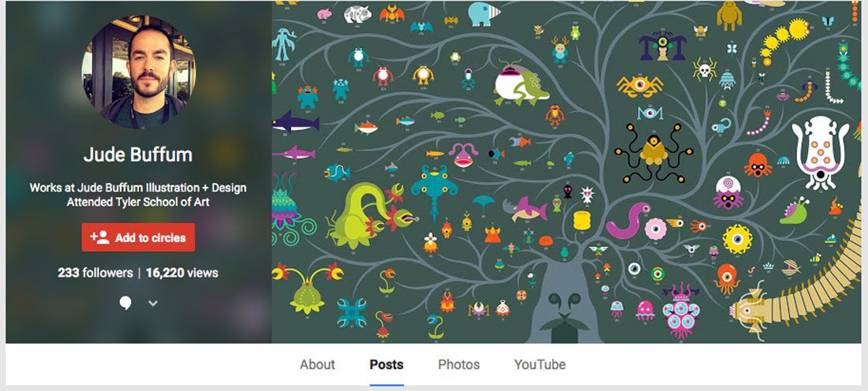Click the 16,220 views counter
This screenshot has height=391, width=868.
click(182, 273)
